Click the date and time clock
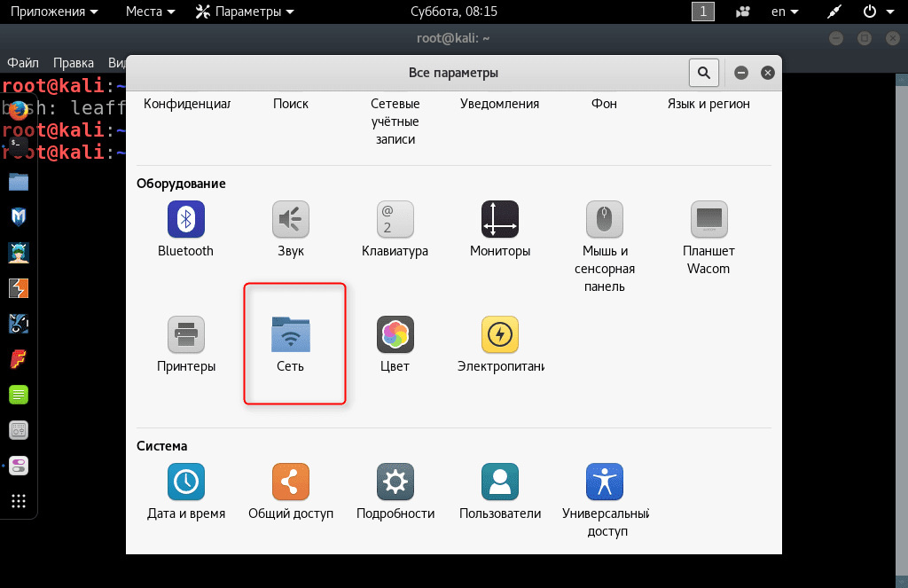This screenshot has width=908, height=588. (x=453, y=12)
